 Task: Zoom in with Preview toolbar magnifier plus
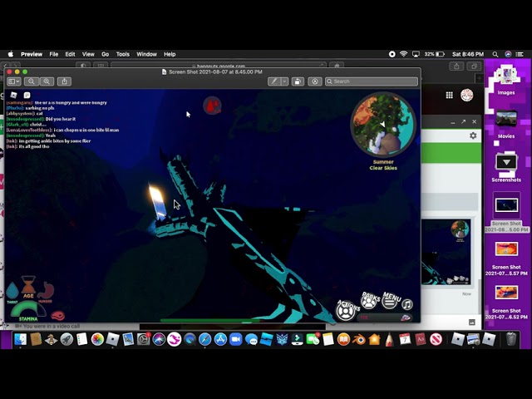click(47, 81)
